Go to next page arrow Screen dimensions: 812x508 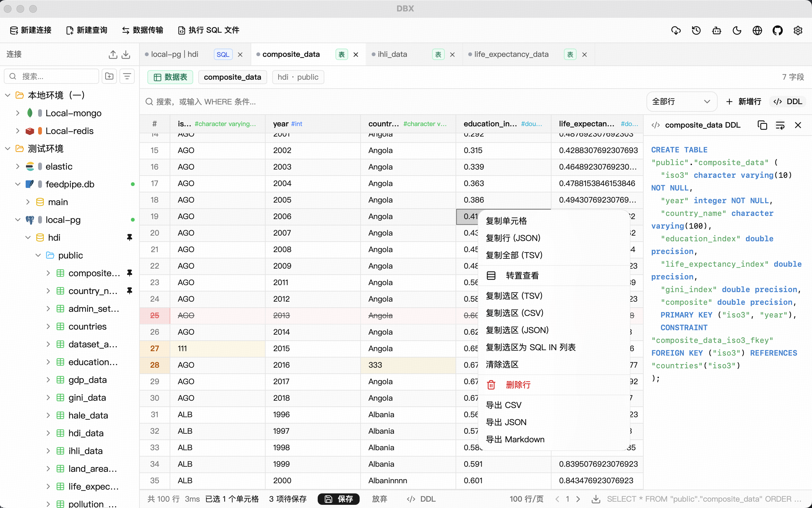[578, 499]
